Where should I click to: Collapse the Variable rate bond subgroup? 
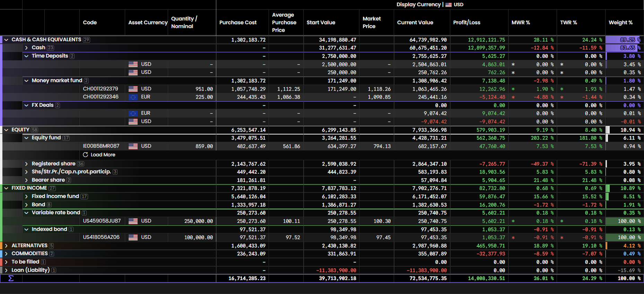coord(26,213)
